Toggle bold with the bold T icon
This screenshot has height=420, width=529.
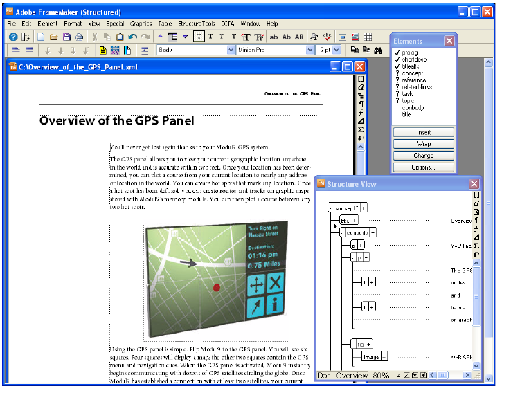coord(210,37)
